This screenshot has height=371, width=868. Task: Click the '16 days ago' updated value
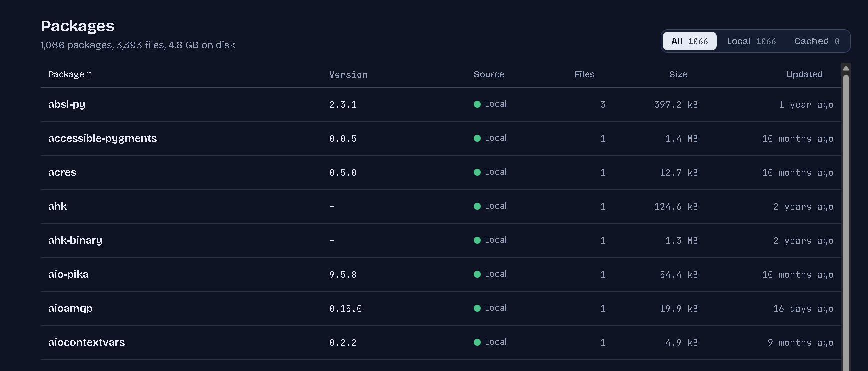tap(803, 308)
